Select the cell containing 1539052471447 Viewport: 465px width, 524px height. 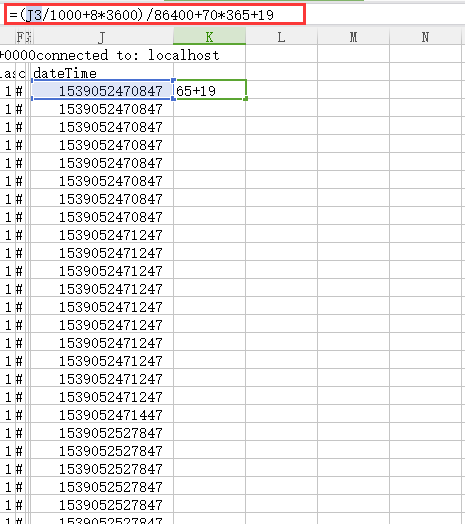click(102, 415)
